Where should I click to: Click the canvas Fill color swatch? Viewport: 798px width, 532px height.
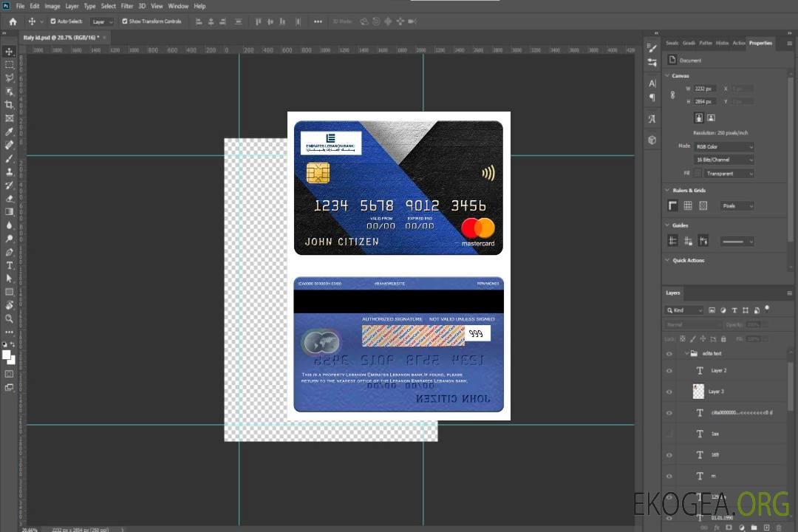point(698,174)
